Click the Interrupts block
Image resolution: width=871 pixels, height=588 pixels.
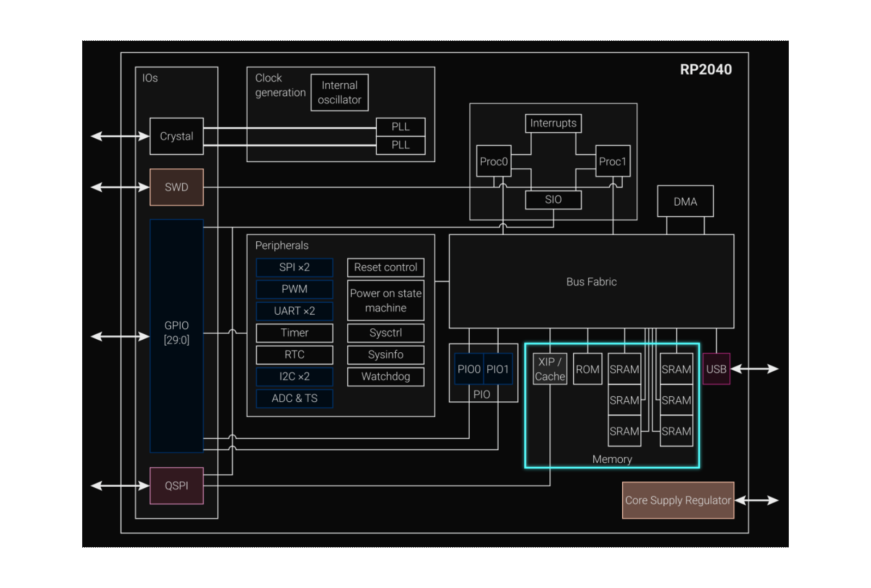(x=553, y=123)
